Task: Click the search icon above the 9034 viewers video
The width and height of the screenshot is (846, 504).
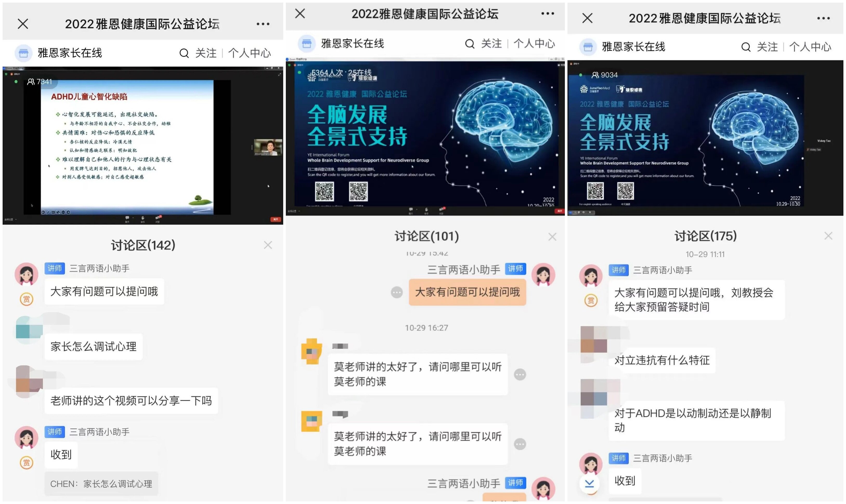Action: (746, 47)
